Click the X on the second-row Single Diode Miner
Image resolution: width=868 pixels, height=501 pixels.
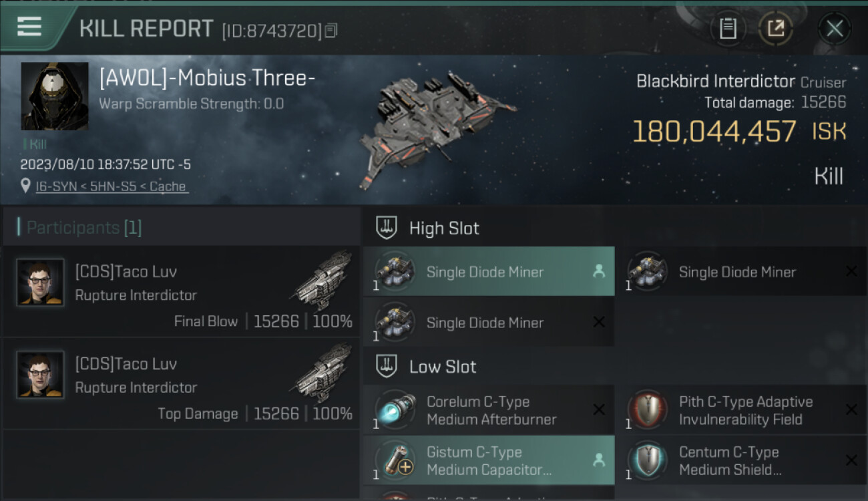(x=599, y=322)
